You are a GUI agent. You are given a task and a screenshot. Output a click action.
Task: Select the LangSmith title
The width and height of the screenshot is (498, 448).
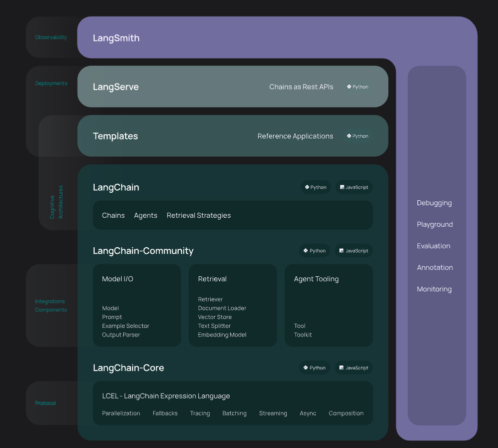116,38
